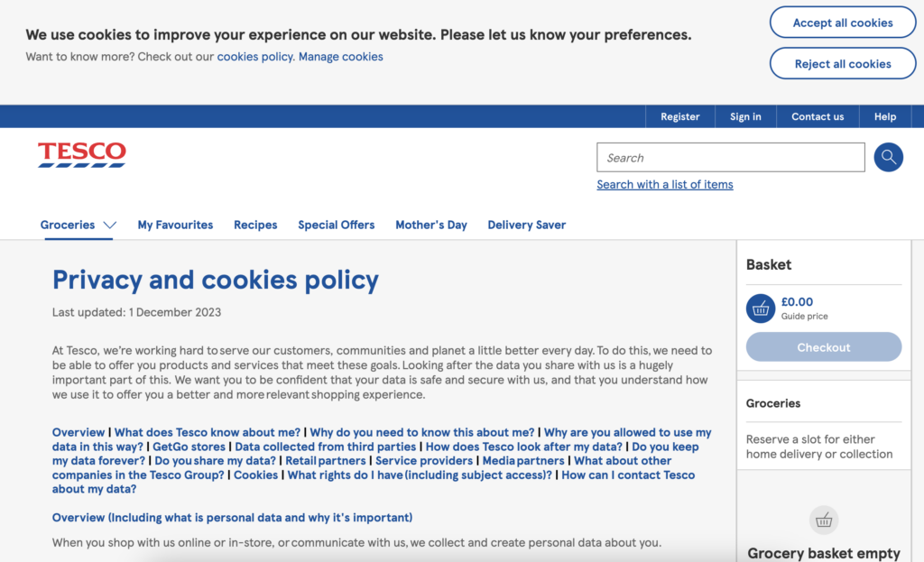Open Contact us
The image size is (924, 562).
tap(817, 116)
